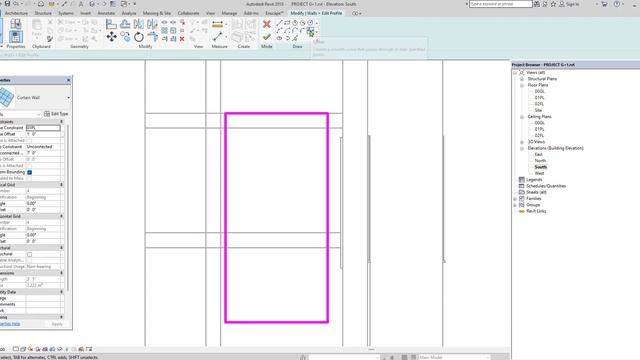
Task: Click the Edit Type button
Action: click(x=56, y=114)
